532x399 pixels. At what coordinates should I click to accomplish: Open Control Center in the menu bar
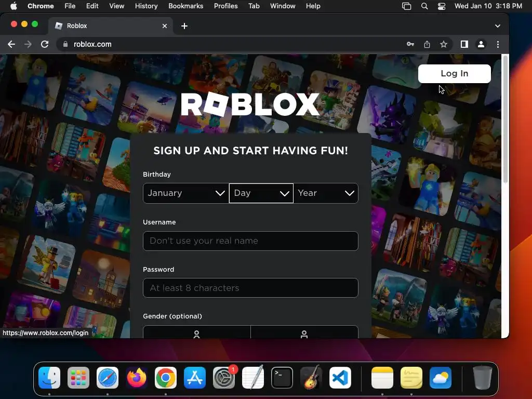(x=442, y=6)
